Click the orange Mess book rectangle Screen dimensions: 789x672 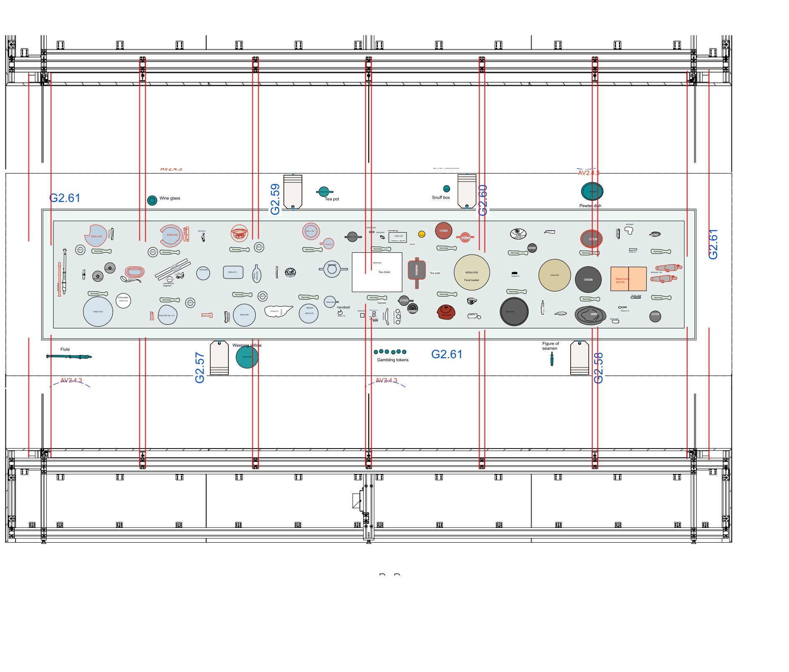[628, 279]
